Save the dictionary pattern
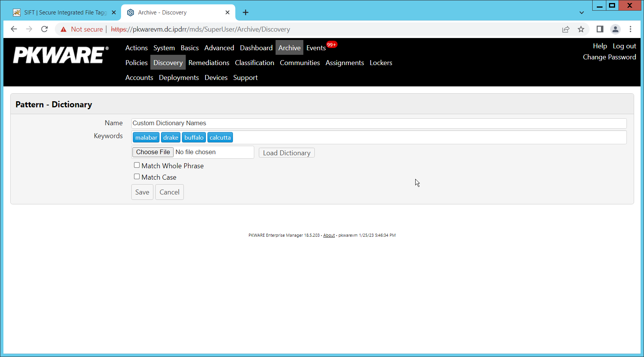Screen dimensions: 644x357 click(142, 192)
